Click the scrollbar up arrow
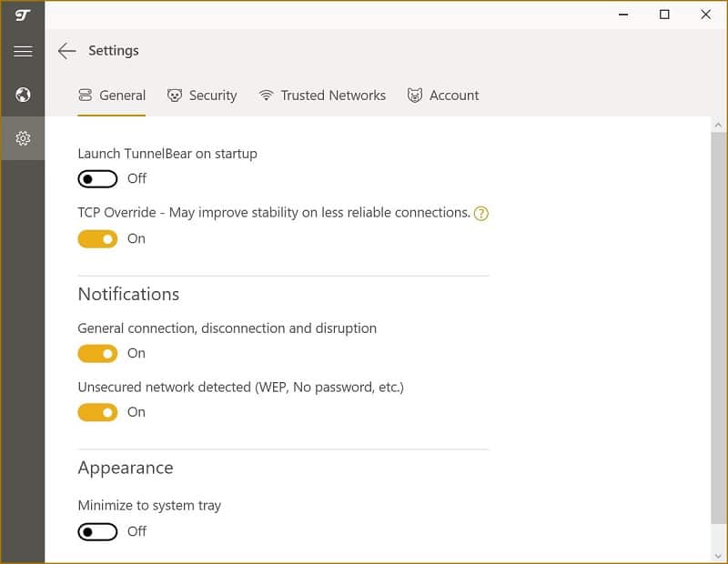Image resolution: width=728 pixels, height=564 pixels. coord(718,125)
